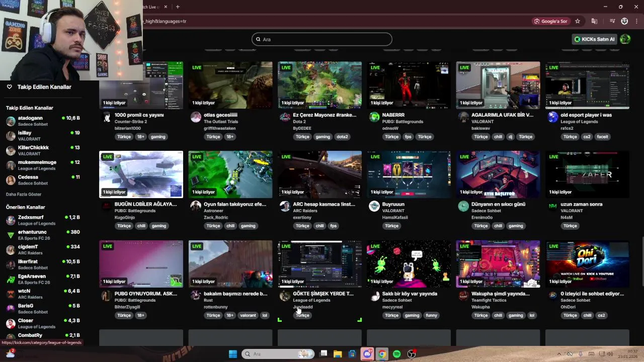Open cigdemT in recommended channels
The height and width of the screenshot is (362, 644).
(43, 250)
